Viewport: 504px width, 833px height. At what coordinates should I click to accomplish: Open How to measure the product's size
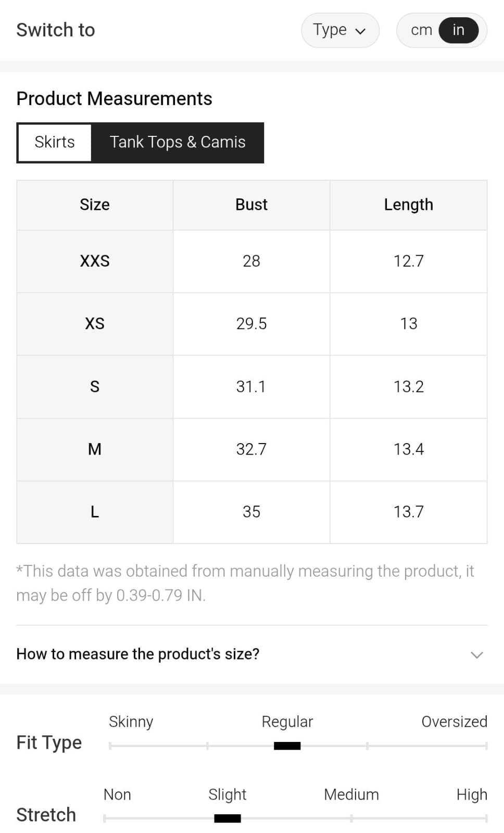point(138,654)
